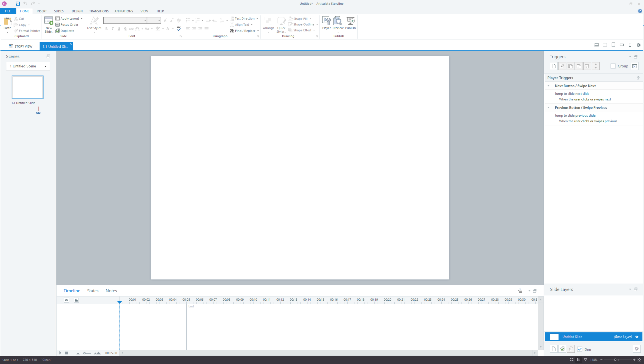Screen dimensions: 644x364
Task: Switch to the TRANSITIONS ribbon tab
Action: pos(99,11)
